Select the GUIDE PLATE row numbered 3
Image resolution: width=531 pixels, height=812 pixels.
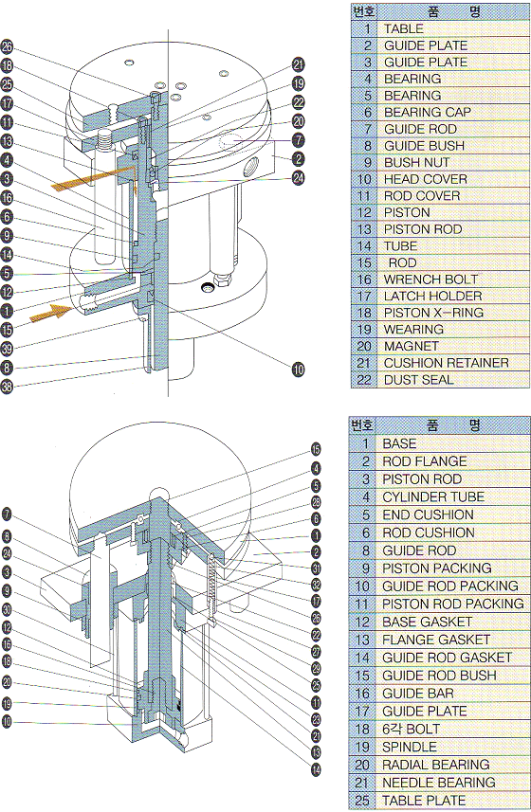[440, 63]
